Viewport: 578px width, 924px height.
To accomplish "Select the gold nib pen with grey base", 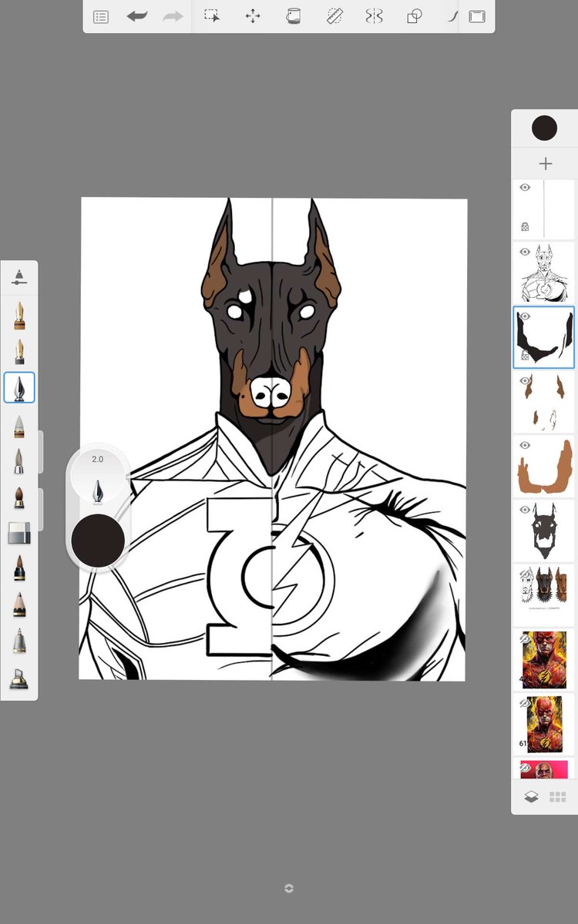I will [19, 352].
